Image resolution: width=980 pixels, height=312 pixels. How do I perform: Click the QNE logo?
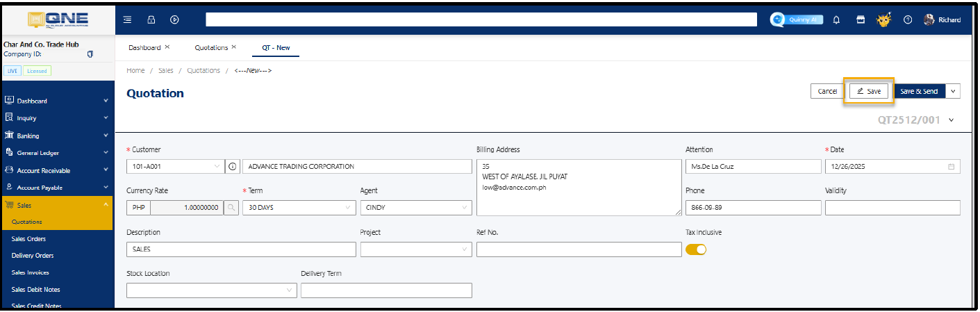click(x=58, y=19)
